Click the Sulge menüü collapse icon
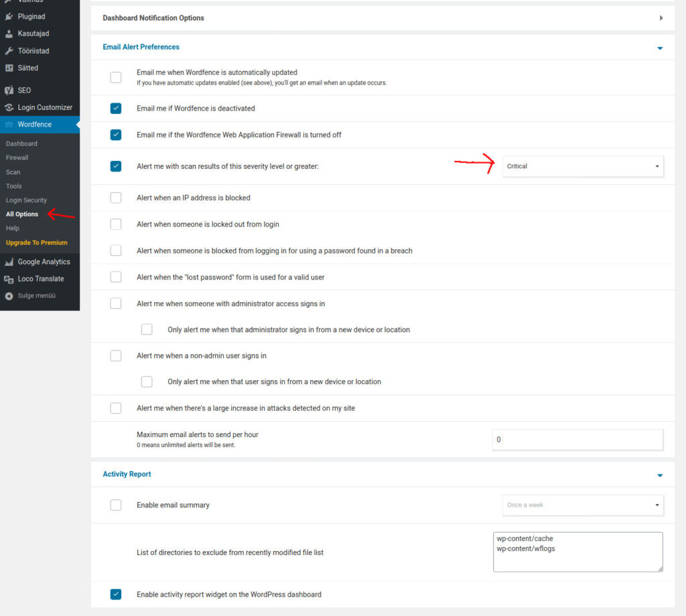The height and width of the screenshot is (616, 686). tap(9, 296)
